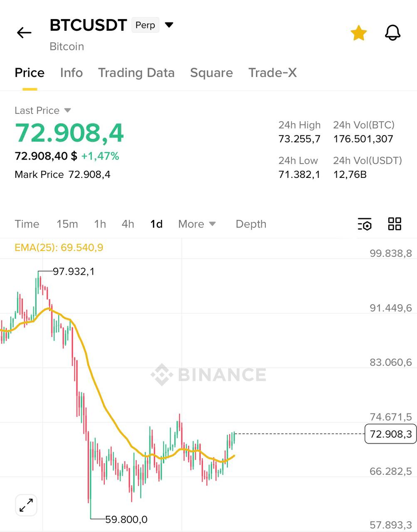Open the Trading Data tab
Viewport: 417px width, 532px height.
click(x=136, y=73)
